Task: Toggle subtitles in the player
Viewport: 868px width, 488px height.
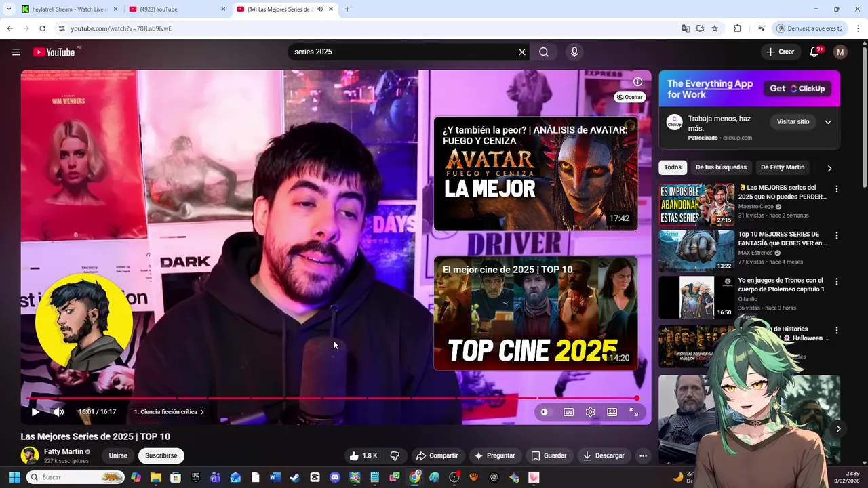Action: pos(569,412)
